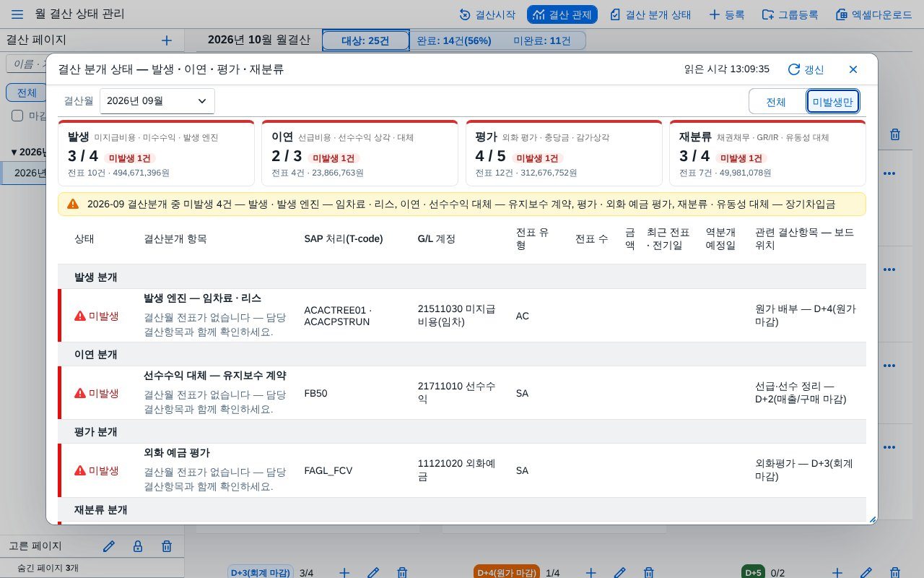Click the 평가 summary card
924x578 pixels.
564,153
